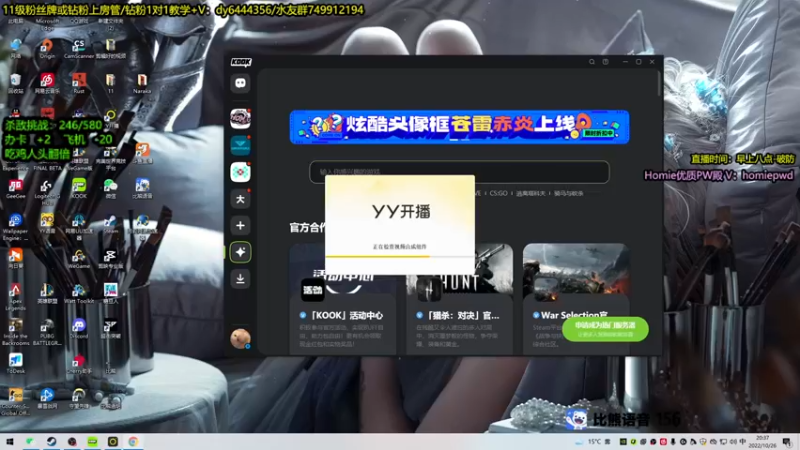The image size is (800, 450).
Task: Open the user avatar at sidebar bottom
Action: coord(240,338)
